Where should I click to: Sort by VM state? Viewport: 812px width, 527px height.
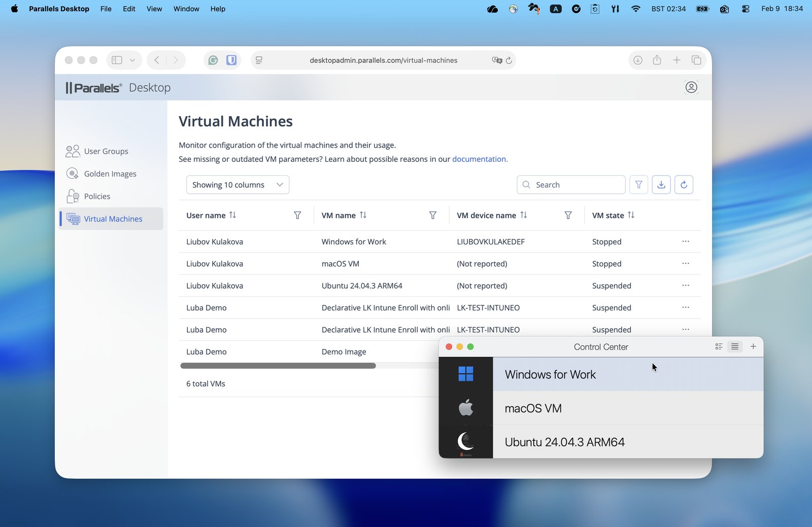[631, 215]
